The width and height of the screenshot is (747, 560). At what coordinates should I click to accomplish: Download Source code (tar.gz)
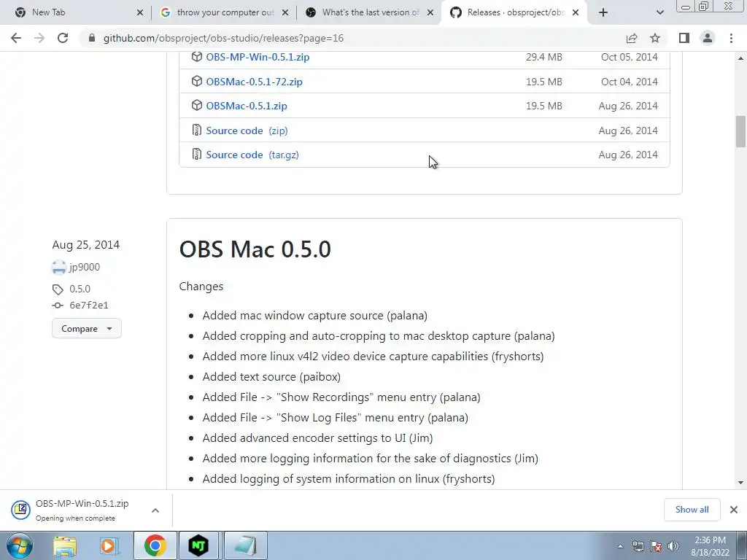pos(252,155)
